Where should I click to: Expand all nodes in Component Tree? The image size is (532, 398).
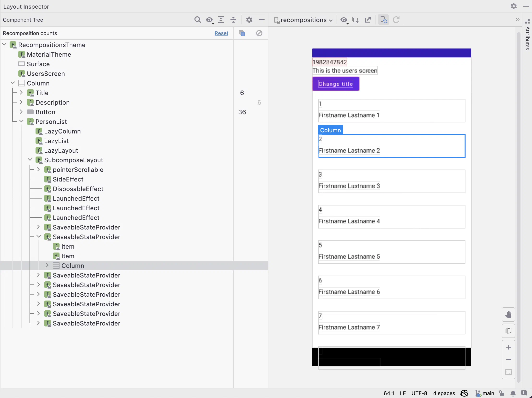pyautogui.click(x=221, y=20)
